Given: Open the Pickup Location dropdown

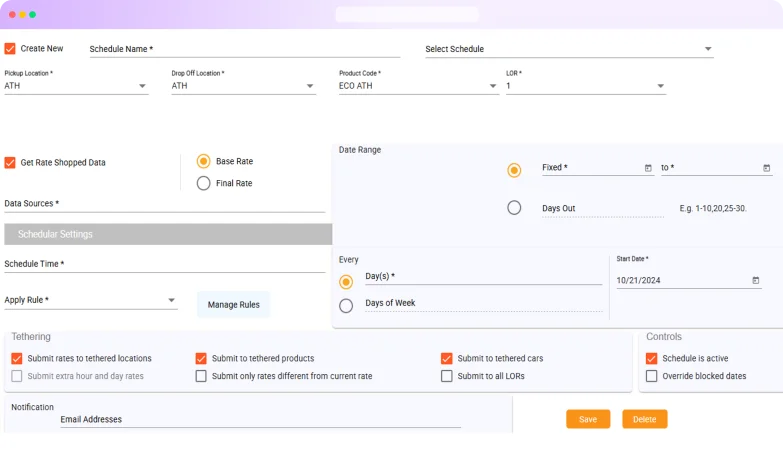Looking at the screenshot, I should click(x=142, y=86).
